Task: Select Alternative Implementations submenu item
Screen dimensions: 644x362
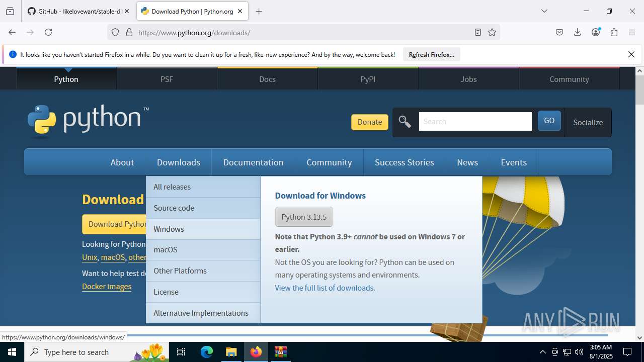Action: 203,313
